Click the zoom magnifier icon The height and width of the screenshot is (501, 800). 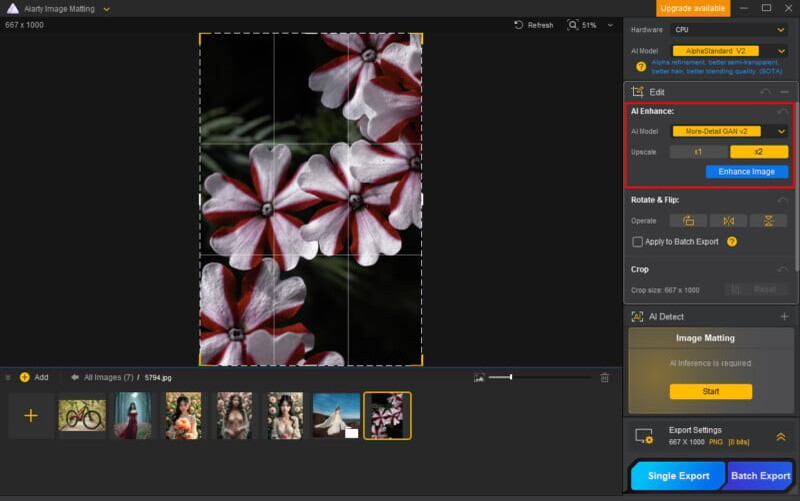click(572, 25)
